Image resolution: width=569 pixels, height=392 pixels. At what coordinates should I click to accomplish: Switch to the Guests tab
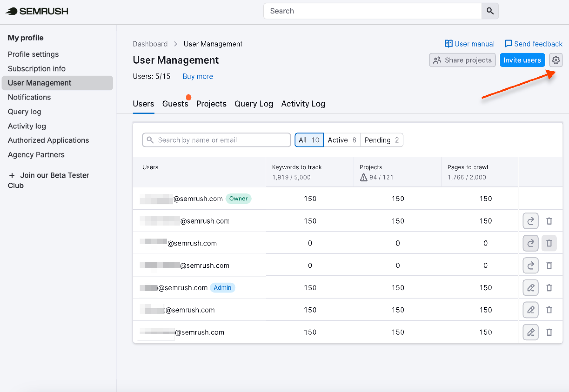(x=175, y=104)
